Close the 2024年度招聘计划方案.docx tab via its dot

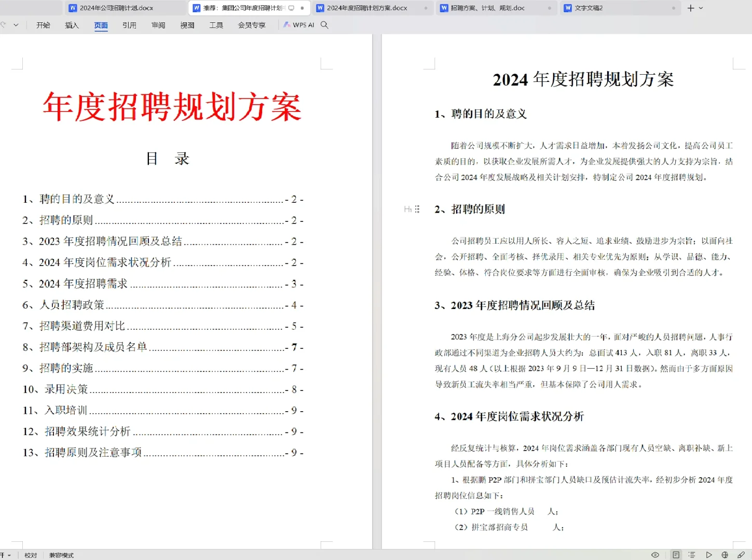click(426, 8)
